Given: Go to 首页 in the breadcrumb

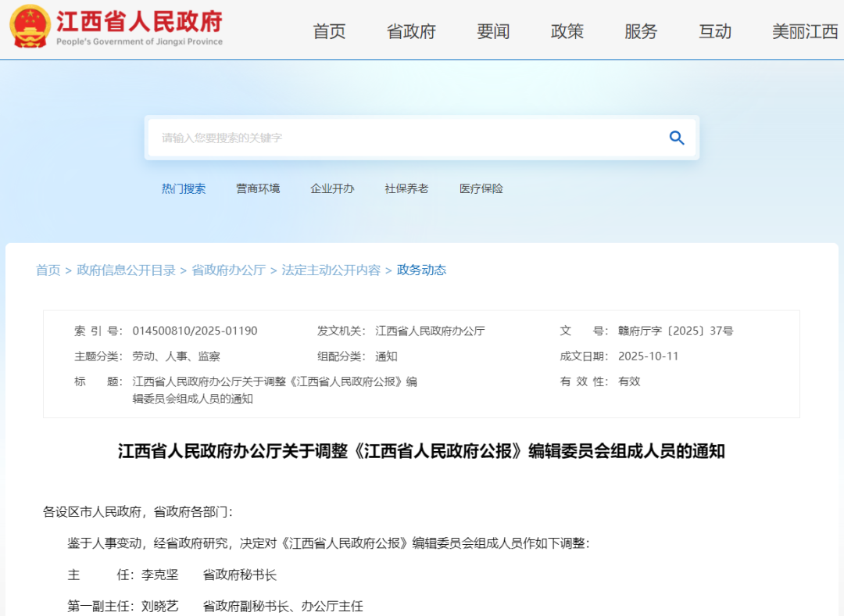Looking at the screenshot, I should click(x=48, y=270).
